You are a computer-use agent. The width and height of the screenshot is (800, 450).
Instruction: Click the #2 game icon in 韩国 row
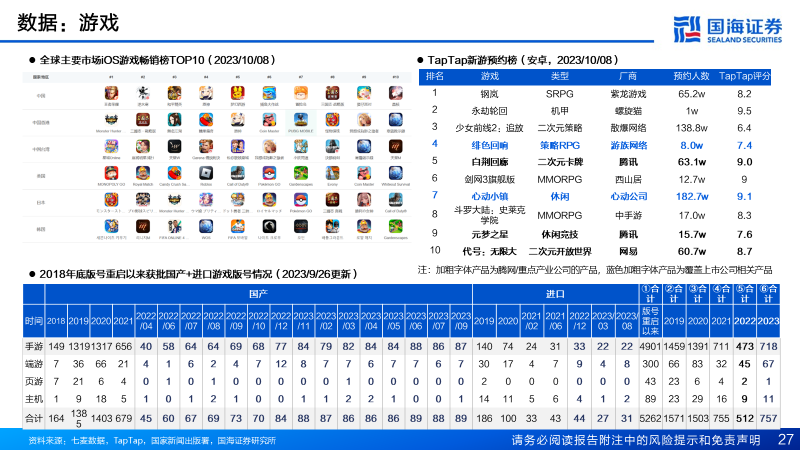tap(143, 227)
